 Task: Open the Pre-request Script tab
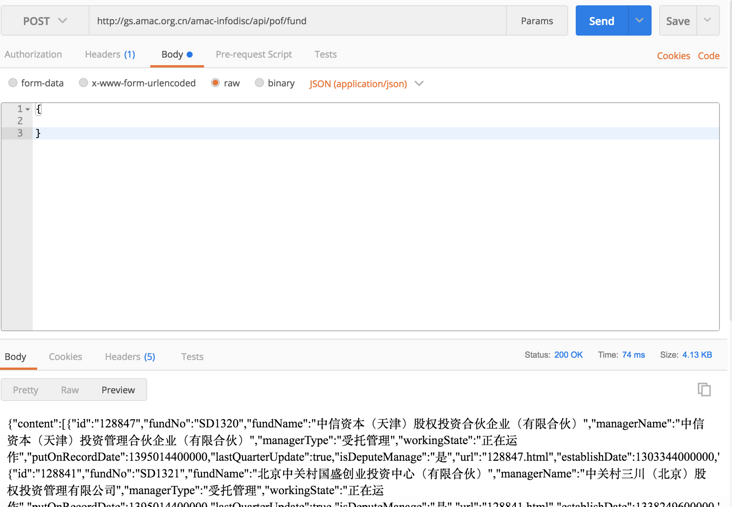click(254, 55)
